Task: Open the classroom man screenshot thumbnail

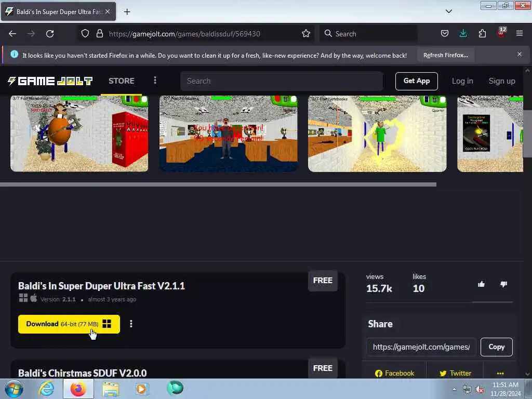Action: coord(229,134)
